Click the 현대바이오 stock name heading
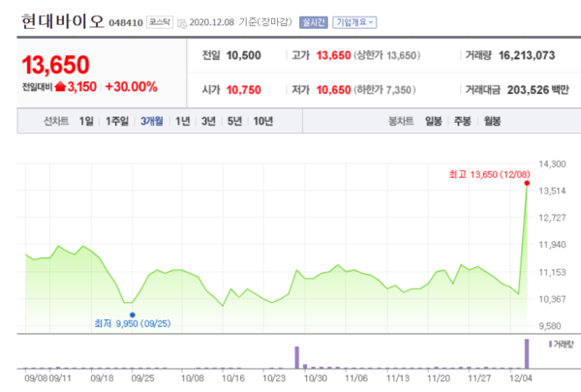Viewport: 581px width, 392px height. (63, 21)
